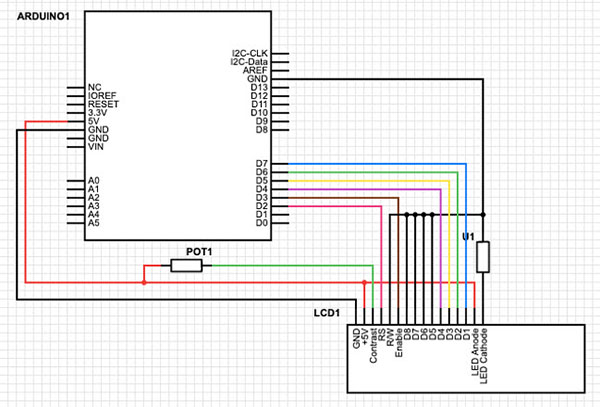Select the I2C-CLK pin on the Arduino
Image resolution: width=600 pixels, height=407 pixels.
[x=249, y=52]
